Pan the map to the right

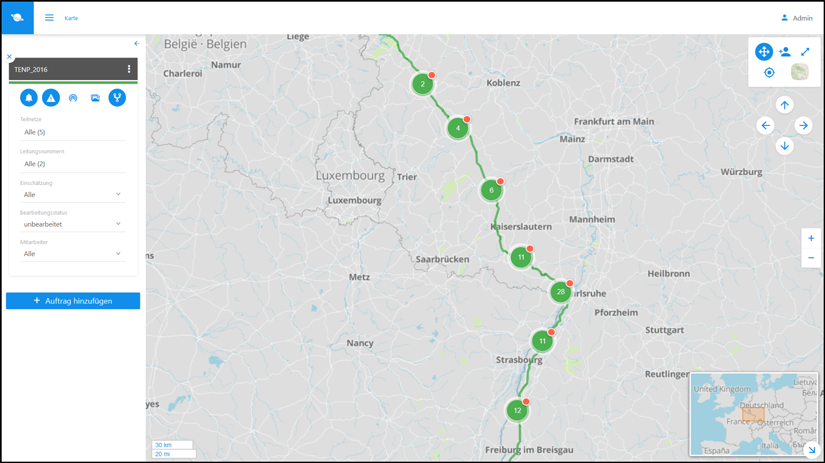click(x=803, y=126)
